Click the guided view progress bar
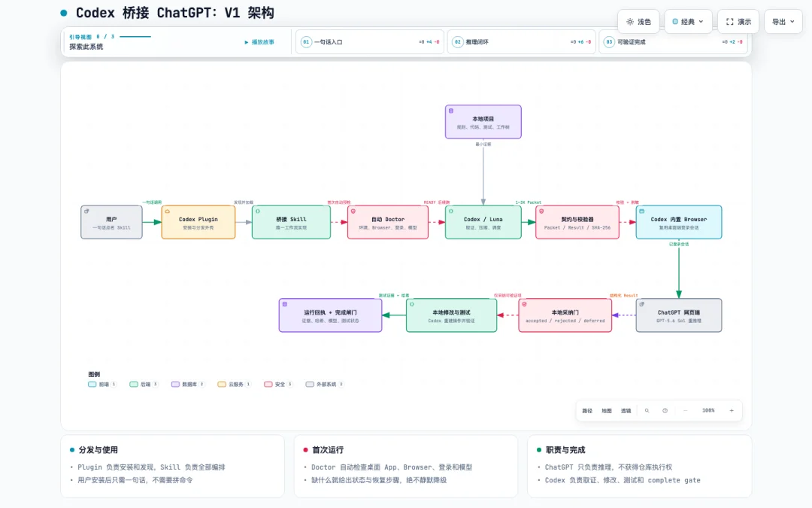812x508 pixels. [135, 37]
